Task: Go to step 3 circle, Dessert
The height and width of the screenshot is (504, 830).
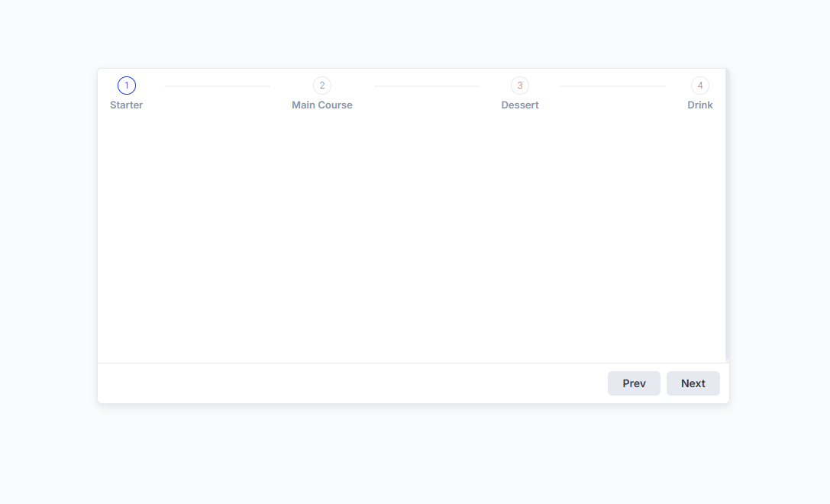Action: (x=520, y=86)
